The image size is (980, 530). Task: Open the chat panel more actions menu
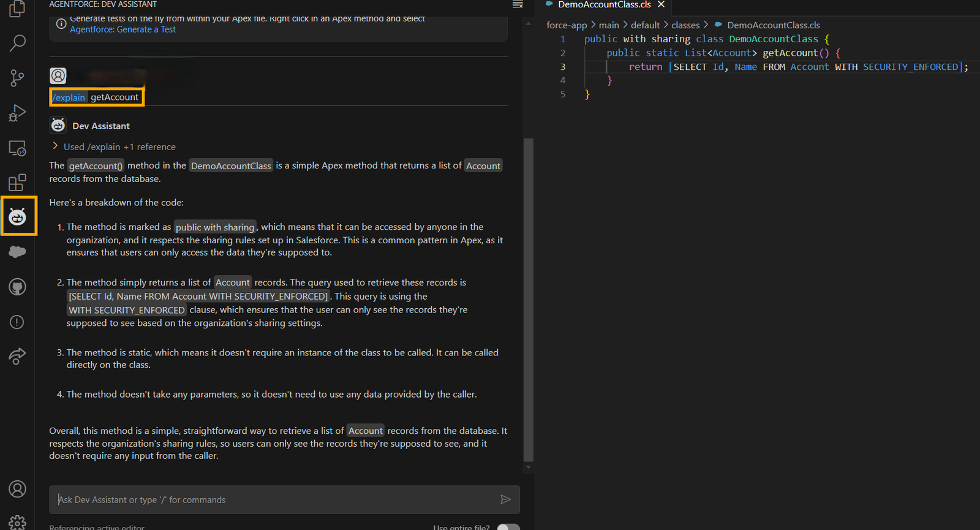pyautogui.click(x=518, y=4)
